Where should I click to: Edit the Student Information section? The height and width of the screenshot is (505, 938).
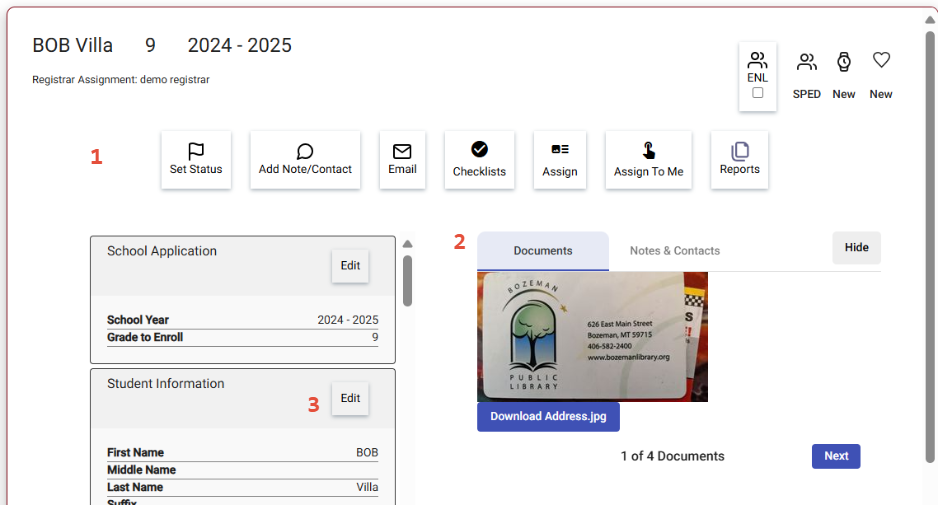351,398
